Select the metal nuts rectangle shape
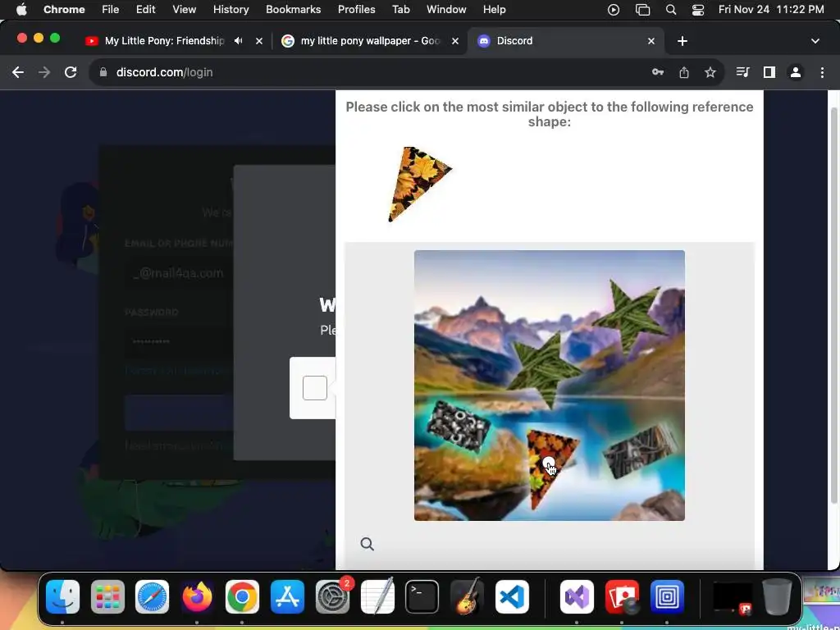The height and width of the screenshot is (630, 840). click(x=459, y=427)
